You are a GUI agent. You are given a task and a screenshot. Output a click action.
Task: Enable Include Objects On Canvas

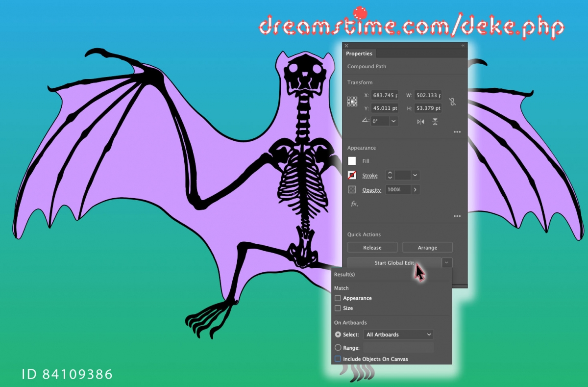point(338,359)
